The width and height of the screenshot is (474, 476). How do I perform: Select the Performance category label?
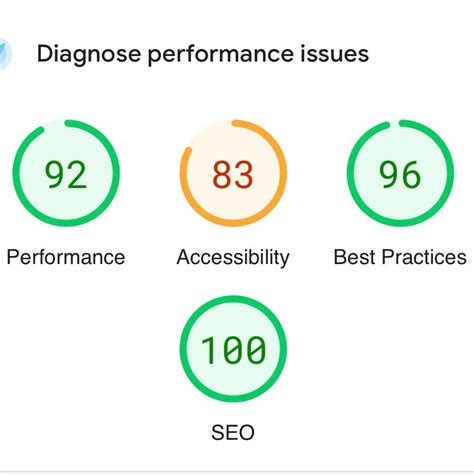click(x=66, y=257)
